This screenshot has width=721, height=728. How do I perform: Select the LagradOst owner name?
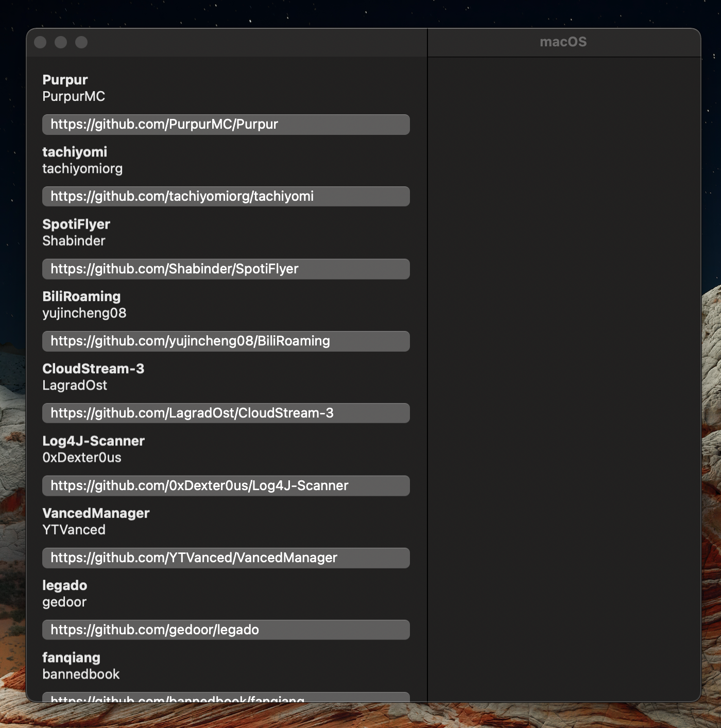[75, 385]
